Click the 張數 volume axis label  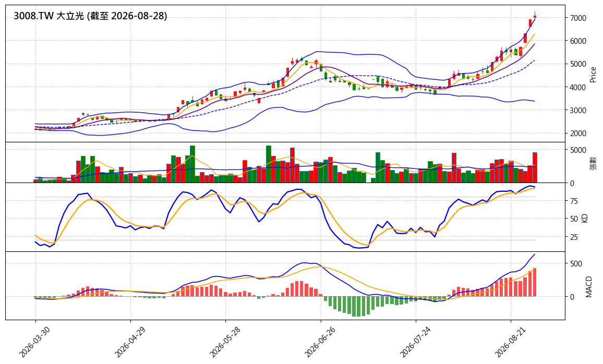(593, 163)
